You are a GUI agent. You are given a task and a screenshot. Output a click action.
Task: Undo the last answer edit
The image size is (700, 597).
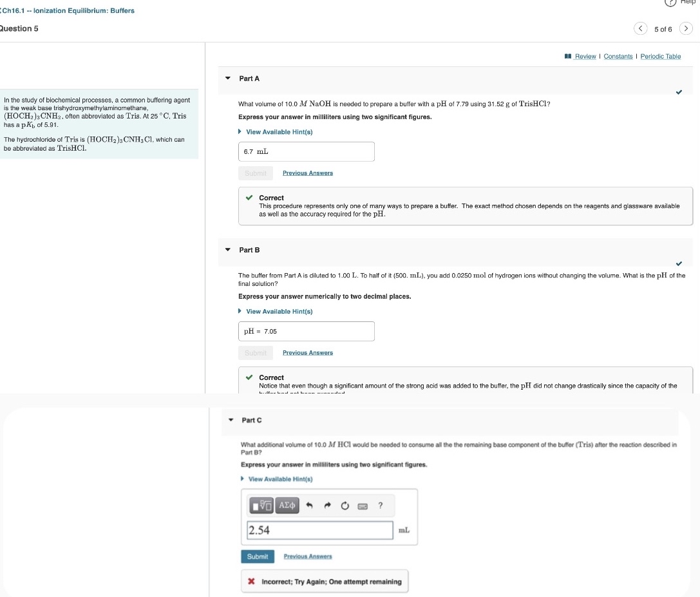click(x=309, y=506)
